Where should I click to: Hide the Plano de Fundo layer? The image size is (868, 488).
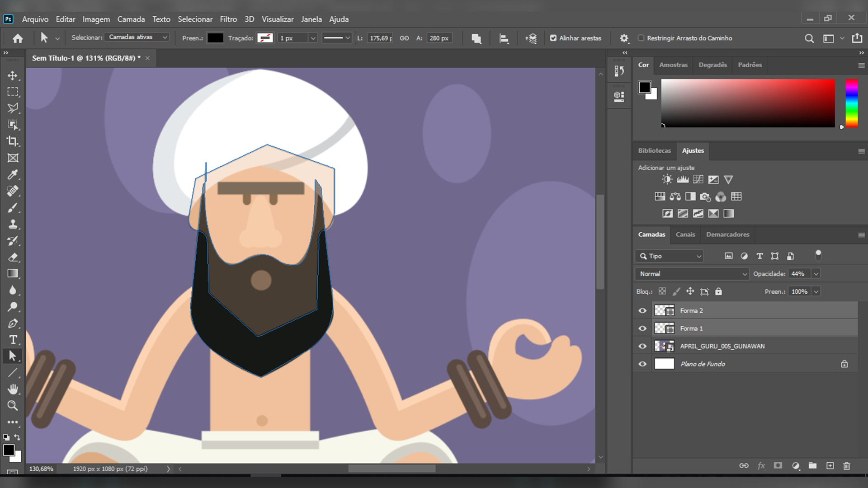tap(642, 364)
